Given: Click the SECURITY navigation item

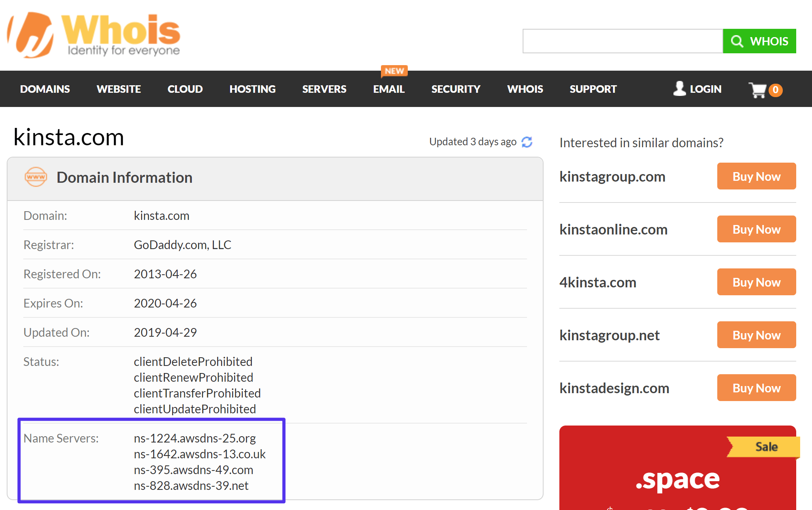Looking at the screenshot, I should 456,89.
